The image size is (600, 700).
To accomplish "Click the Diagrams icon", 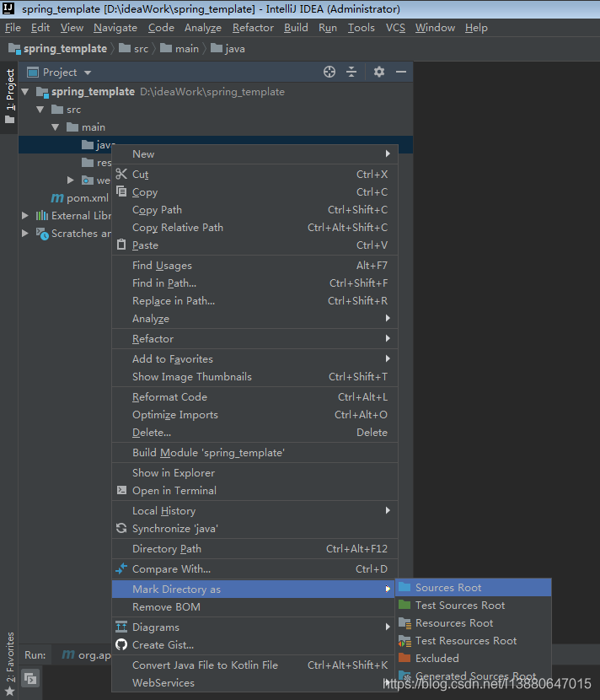I will point(121,627).
